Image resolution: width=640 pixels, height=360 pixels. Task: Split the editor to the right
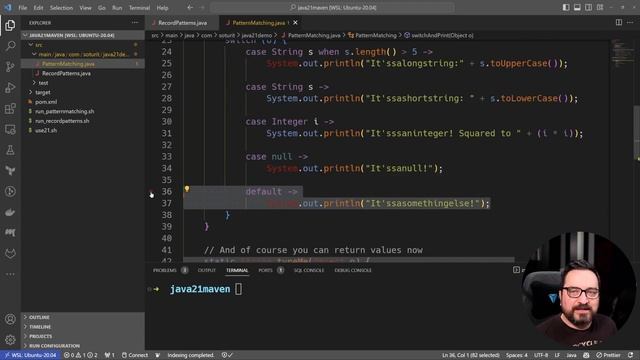point(619,22)
